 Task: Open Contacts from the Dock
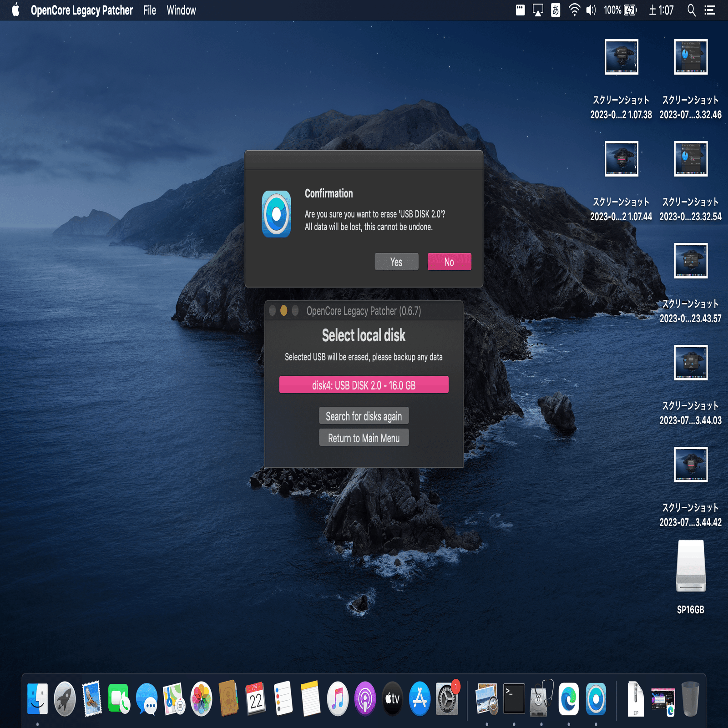(x=228, y=699)
